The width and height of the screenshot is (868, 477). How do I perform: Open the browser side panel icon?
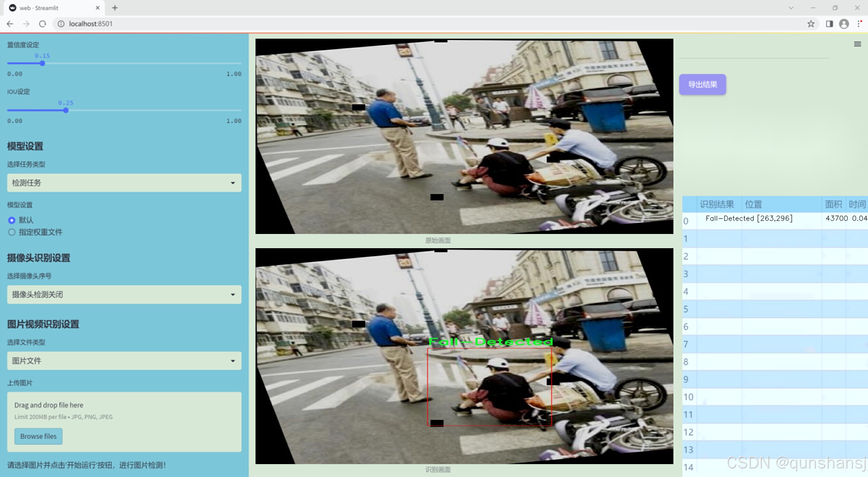[829, 24]
